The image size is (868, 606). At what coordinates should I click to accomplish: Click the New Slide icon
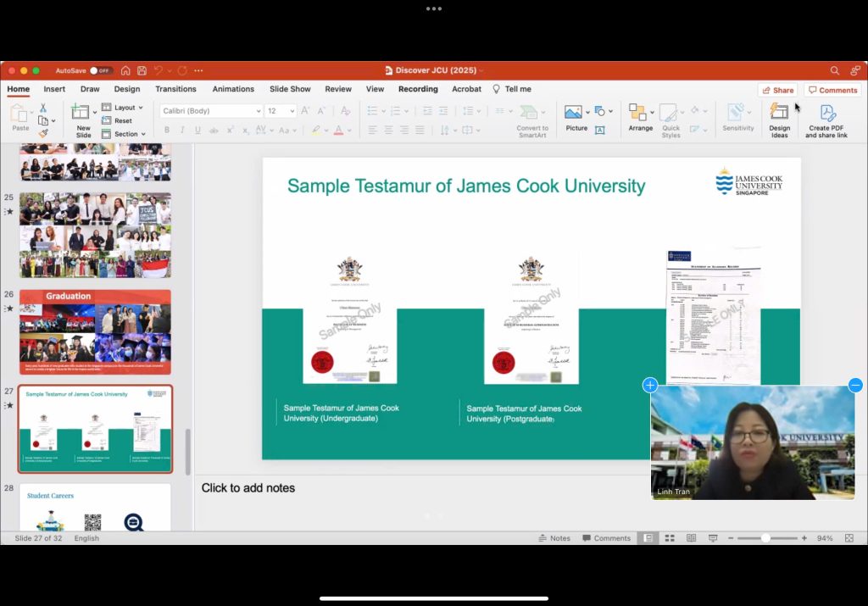tap(81, 113)
